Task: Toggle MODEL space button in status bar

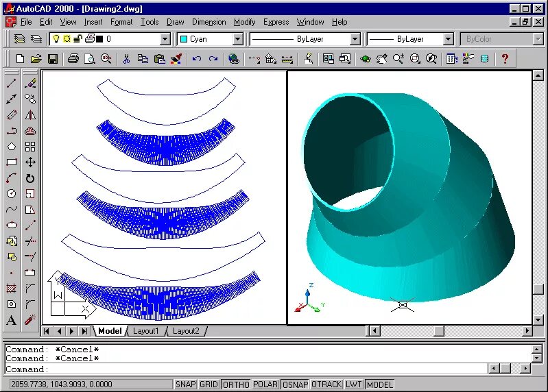Action: (x=379, y=384)
